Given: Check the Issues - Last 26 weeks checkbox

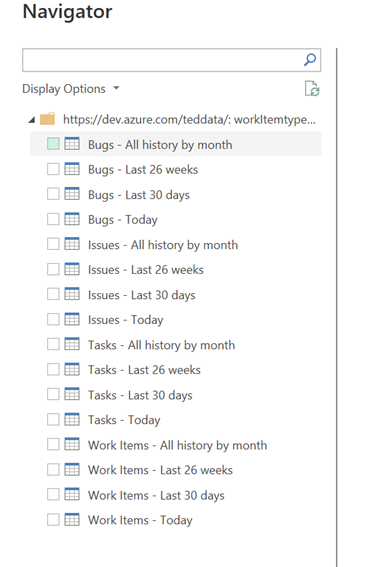Looking at the screenshot, I should tap(53, 269).
